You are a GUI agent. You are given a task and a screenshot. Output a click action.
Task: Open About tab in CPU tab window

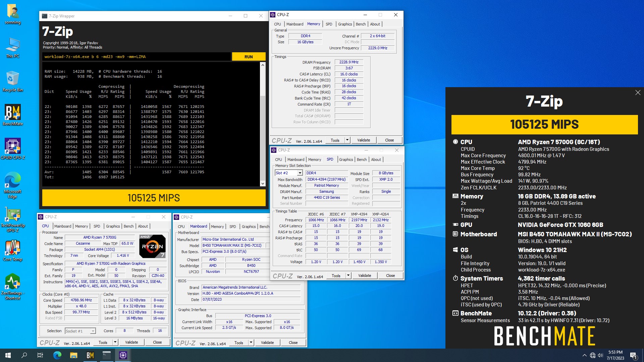click(x=143, y=226)
